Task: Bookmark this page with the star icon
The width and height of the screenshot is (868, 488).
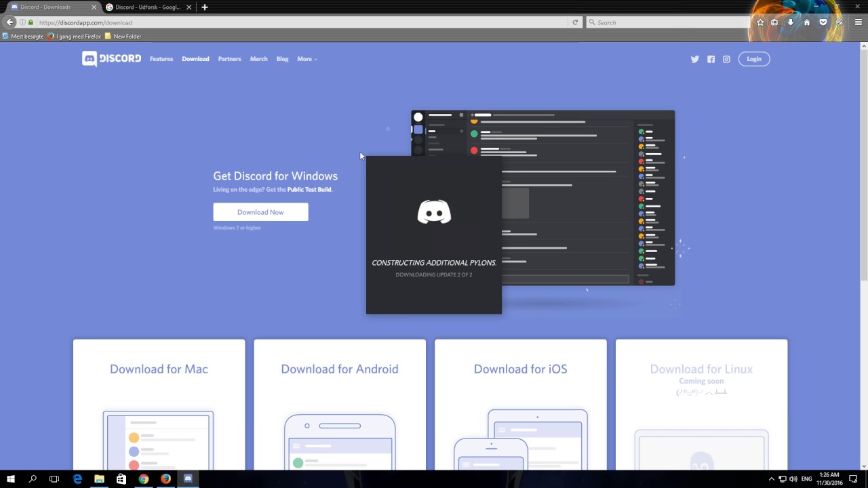Action: [x=760, y=22]
